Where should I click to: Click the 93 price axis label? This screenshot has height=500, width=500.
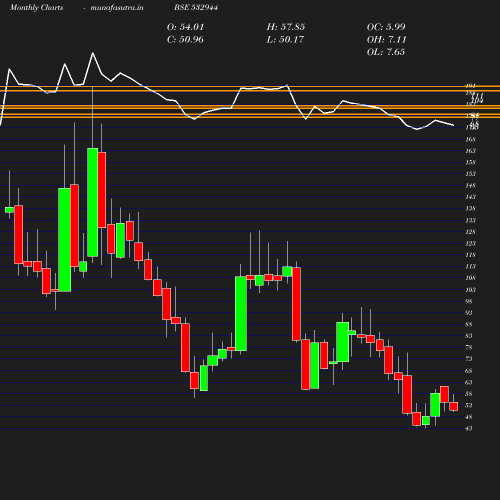pyautogui.click(x=469, y=313)
